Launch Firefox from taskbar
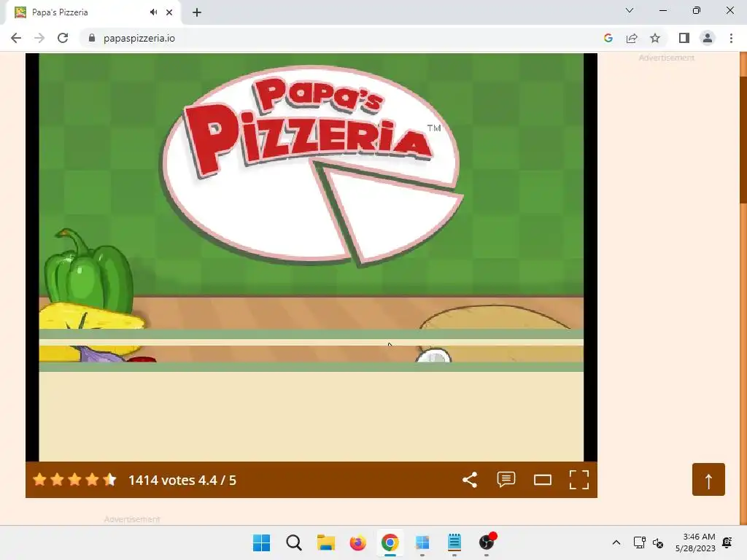The image size is (747, 560). [357, 542]
